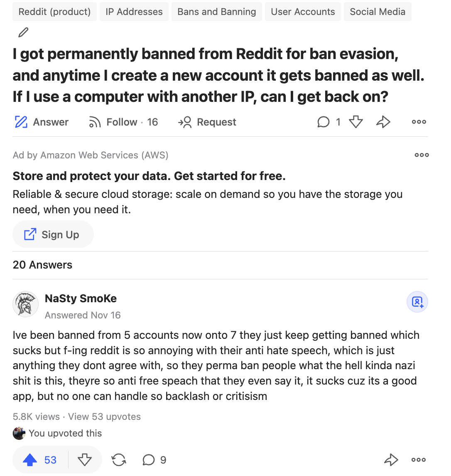Downvote the question with the arrow icon
The height and width of the screenshot is (476, 451).
356,122
